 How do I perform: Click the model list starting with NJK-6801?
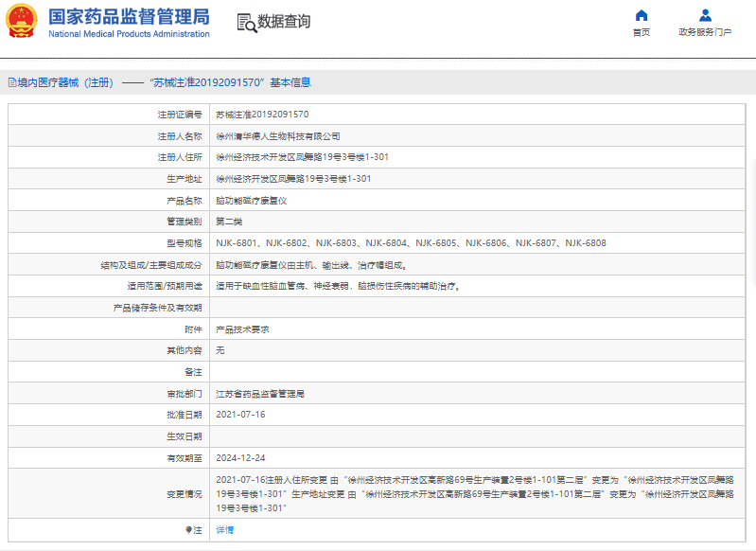tap(411, 243)
